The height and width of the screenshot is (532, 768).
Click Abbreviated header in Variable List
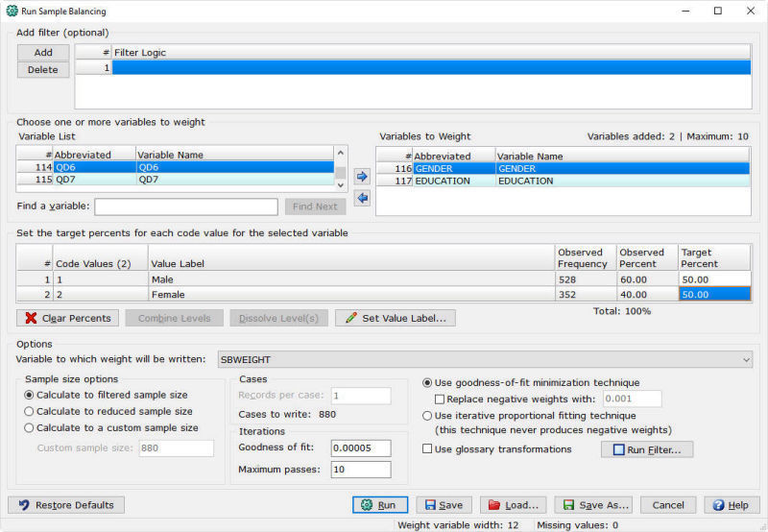(94, 155)
